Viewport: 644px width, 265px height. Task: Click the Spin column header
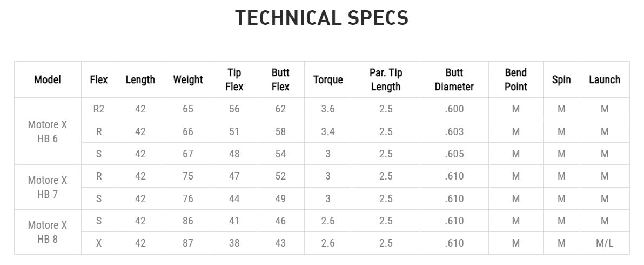tap(561, 79)
